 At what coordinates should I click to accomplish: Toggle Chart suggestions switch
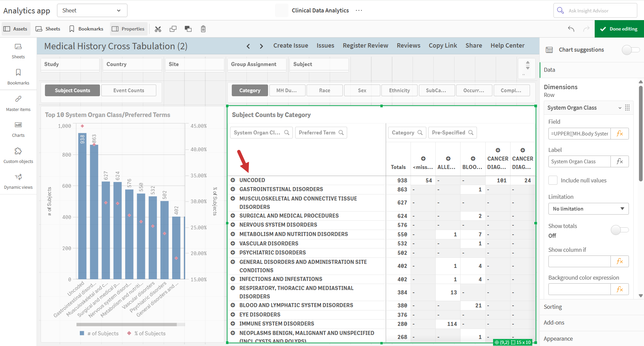pos(631,50)
